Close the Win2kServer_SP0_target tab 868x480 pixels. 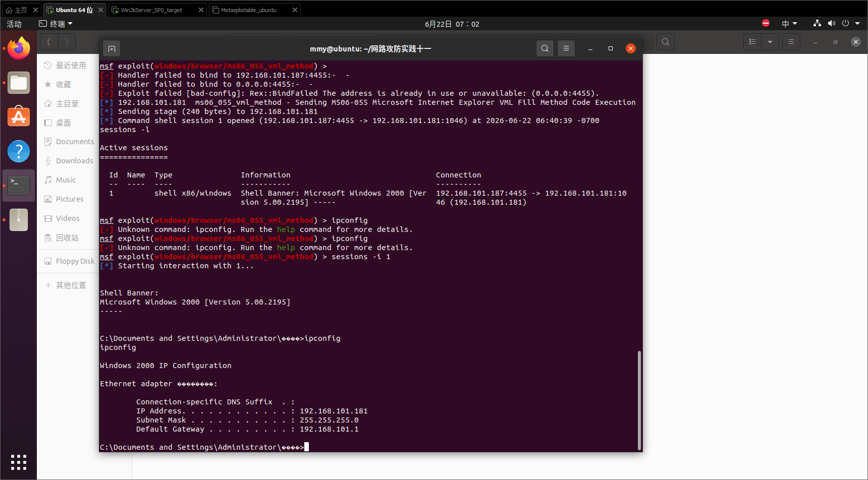click(x=201, y=10)
